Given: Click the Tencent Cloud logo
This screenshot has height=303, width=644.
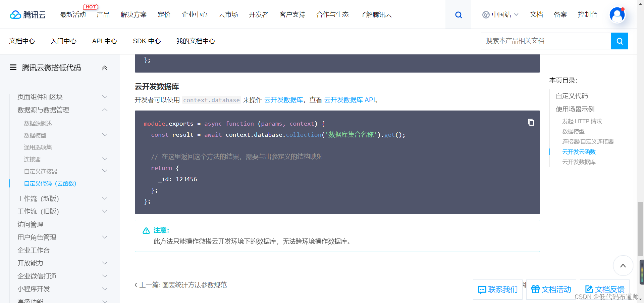Looking at the screenshot, I should (28, 14).
